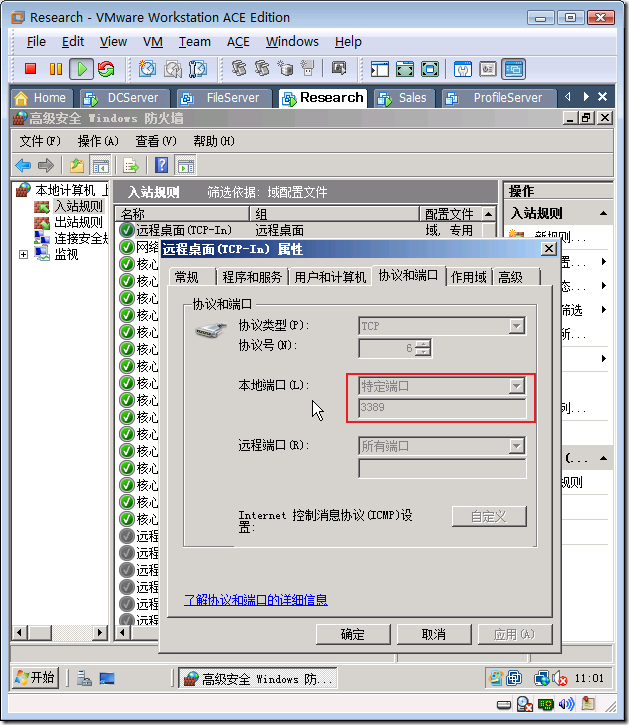Click the up one level folder icon

(77, 165)
